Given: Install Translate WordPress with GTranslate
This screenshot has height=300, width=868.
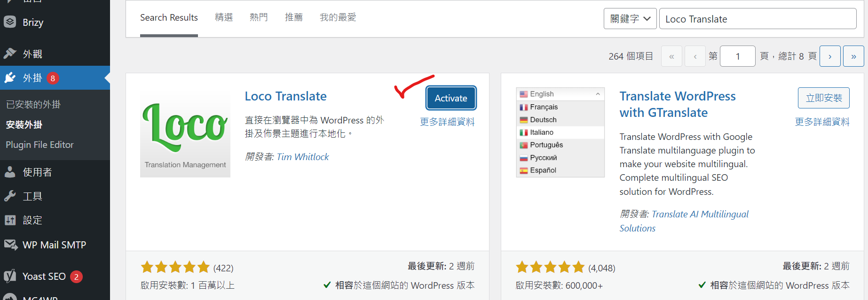Looking at the screenshot, I should click(x=823, y=98).
